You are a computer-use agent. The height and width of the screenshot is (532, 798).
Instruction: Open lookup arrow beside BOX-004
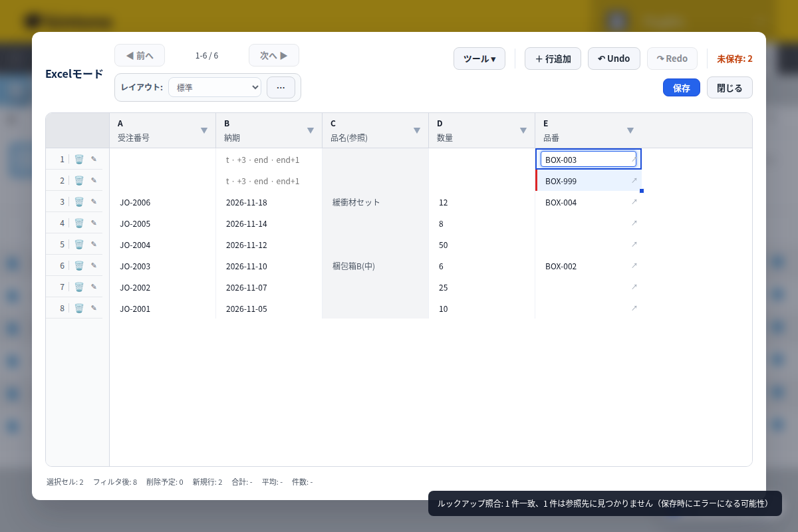(x=634, y=201)
